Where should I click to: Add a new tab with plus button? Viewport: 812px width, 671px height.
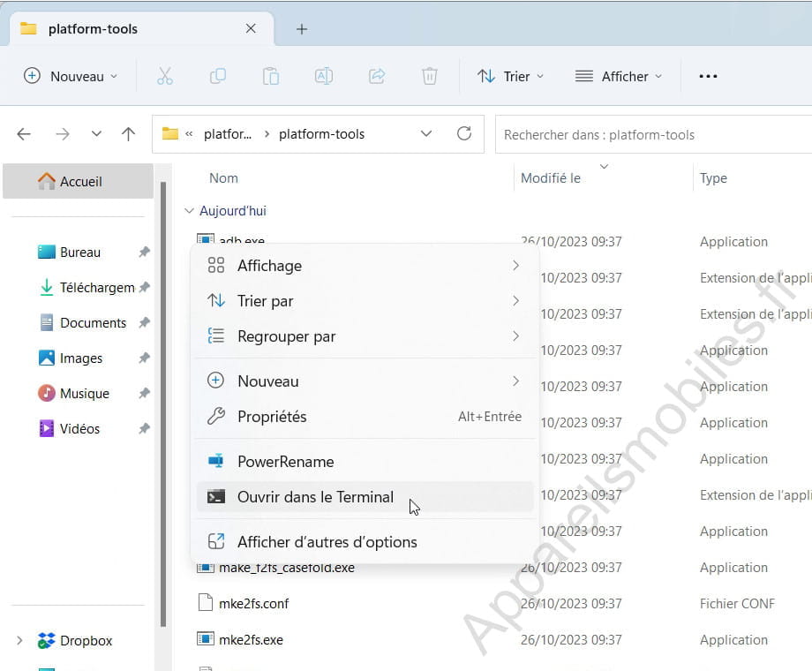coord(301,29)
